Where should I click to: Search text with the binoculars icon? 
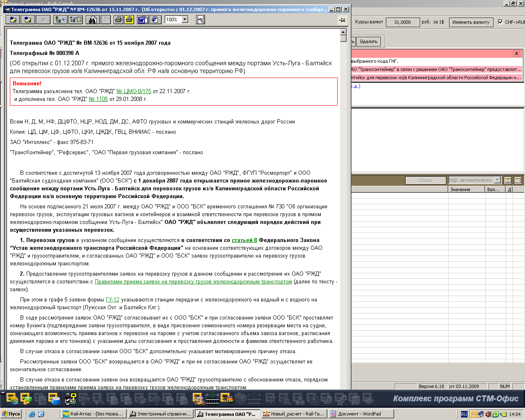(x=92, y=19)
